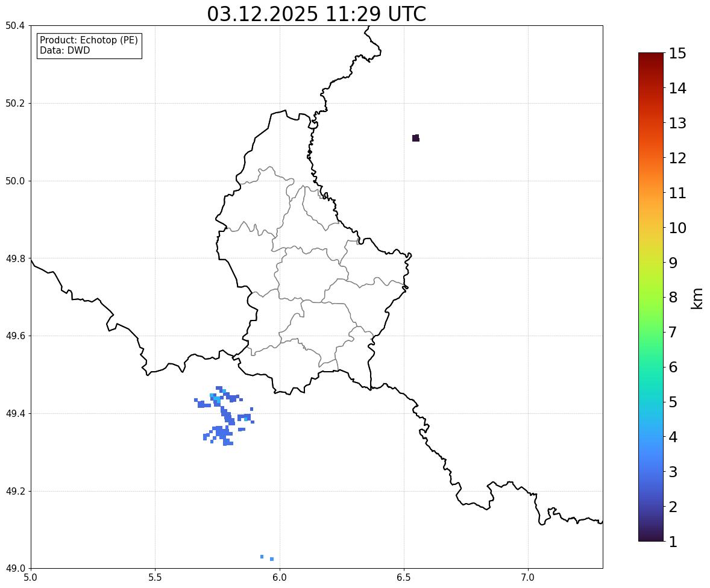This screenshot has height=588, width=710.
Task: Click the 'Product: Echotop (PE)' legend text
Action: click(x=89, y=40)
